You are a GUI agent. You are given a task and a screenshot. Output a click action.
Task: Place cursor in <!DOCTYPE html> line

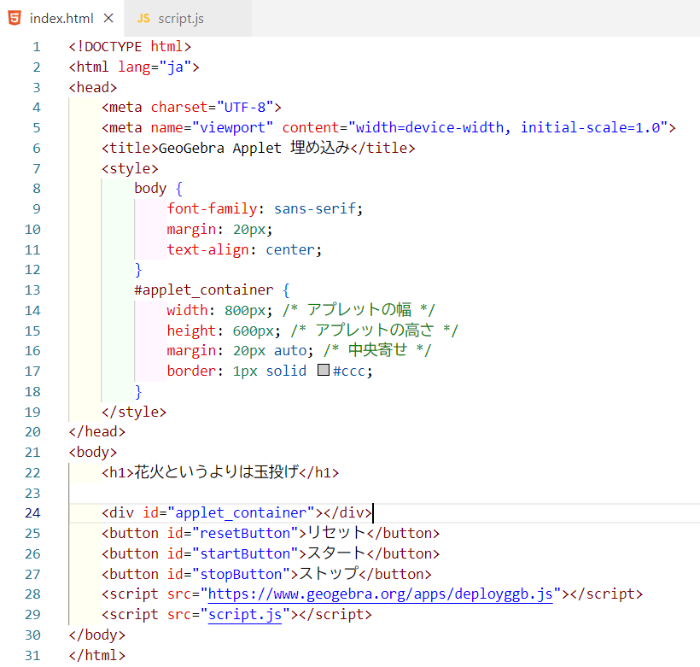pos(130,46)
